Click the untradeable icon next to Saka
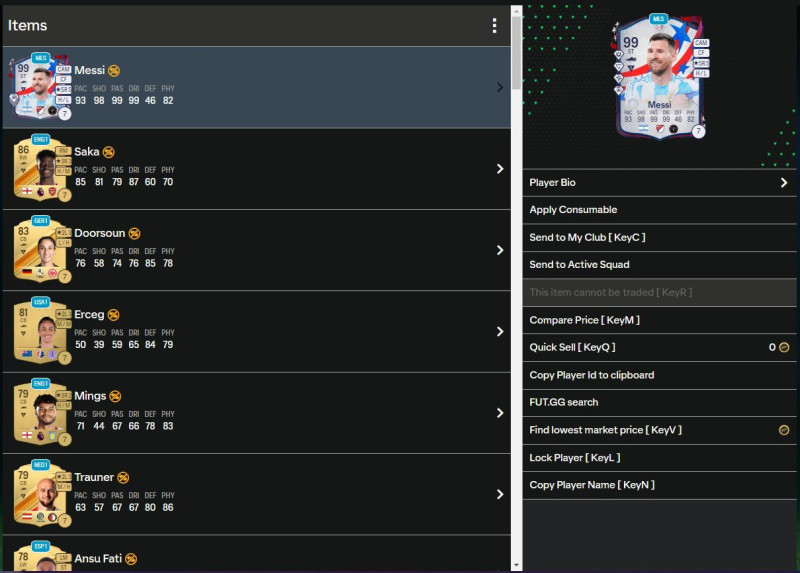 pos(109,152)
